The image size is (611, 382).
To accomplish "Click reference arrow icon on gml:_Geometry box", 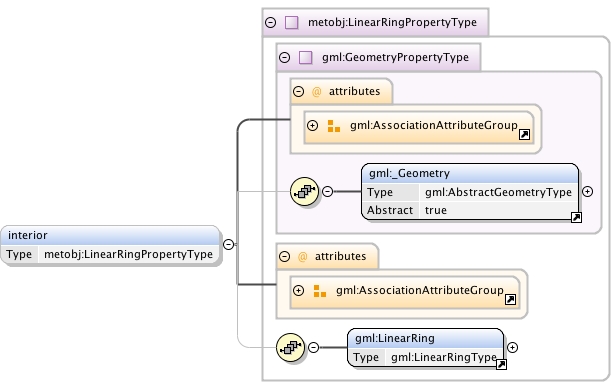I will tap(576, 217).
